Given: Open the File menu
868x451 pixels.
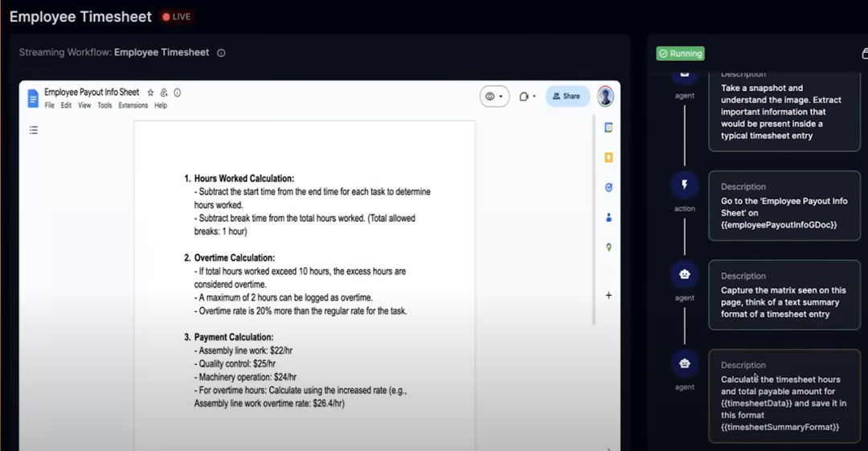Looking at the screenshot, I should tap(50, 105).
